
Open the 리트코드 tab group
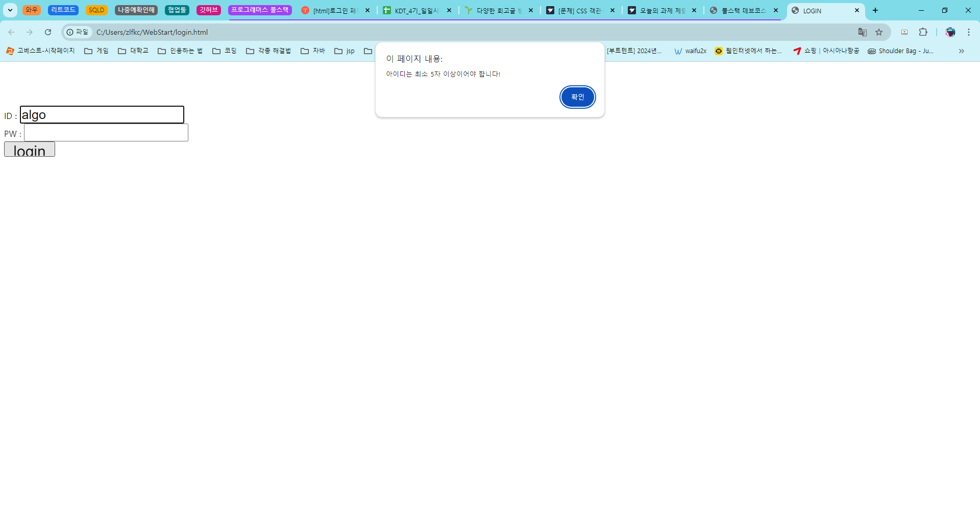63,10
